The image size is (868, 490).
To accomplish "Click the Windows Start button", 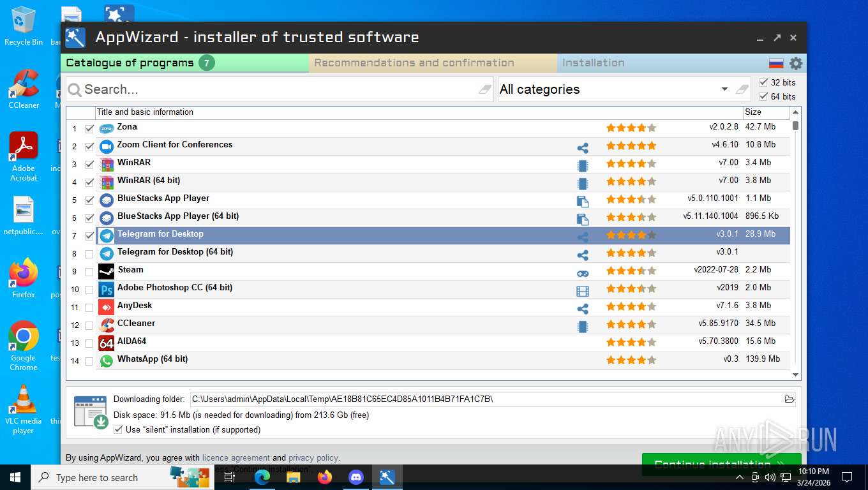I will point(15,477).
